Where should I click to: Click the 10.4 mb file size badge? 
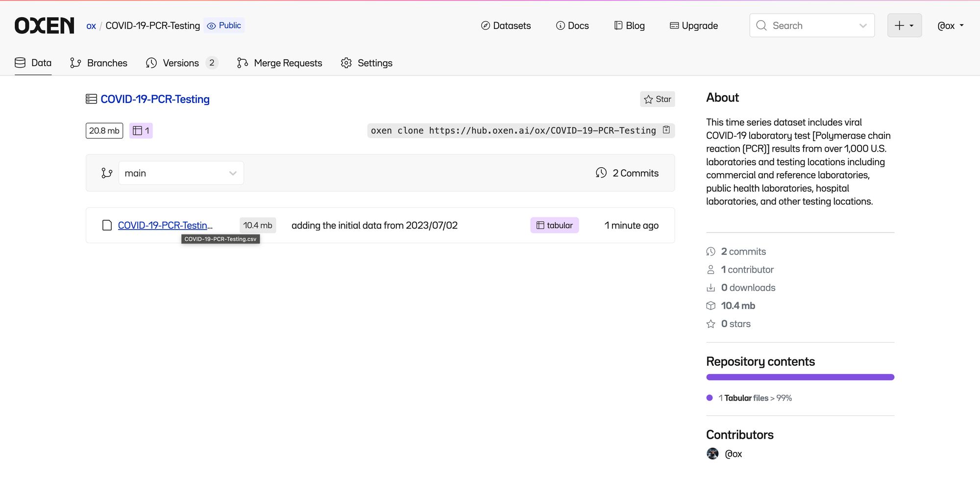(258, 225)
